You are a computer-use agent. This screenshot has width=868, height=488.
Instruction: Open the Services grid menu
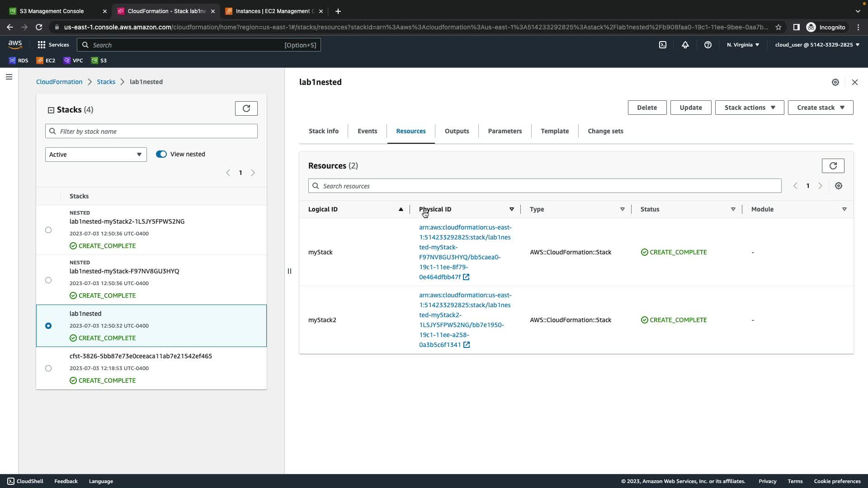coord(53,45)
